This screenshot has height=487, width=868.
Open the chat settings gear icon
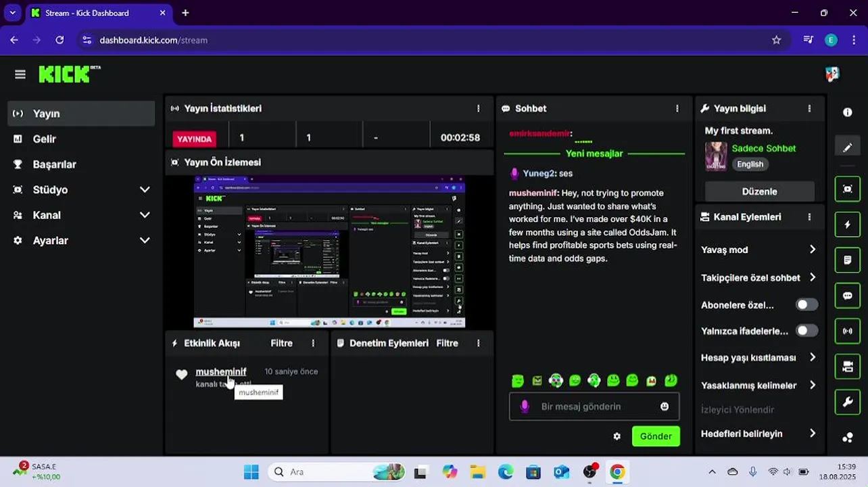click(617, 436)
